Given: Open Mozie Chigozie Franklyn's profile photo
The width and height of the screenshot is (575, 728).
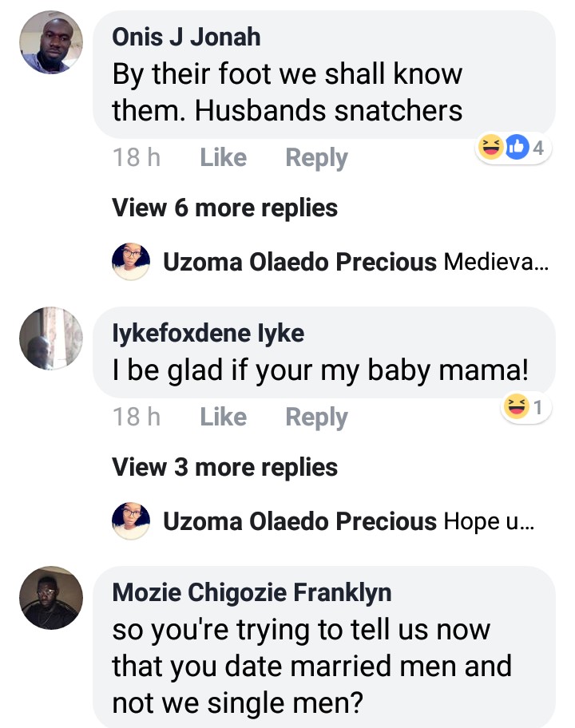Looking at the screenshot, I should pos(51,599).
